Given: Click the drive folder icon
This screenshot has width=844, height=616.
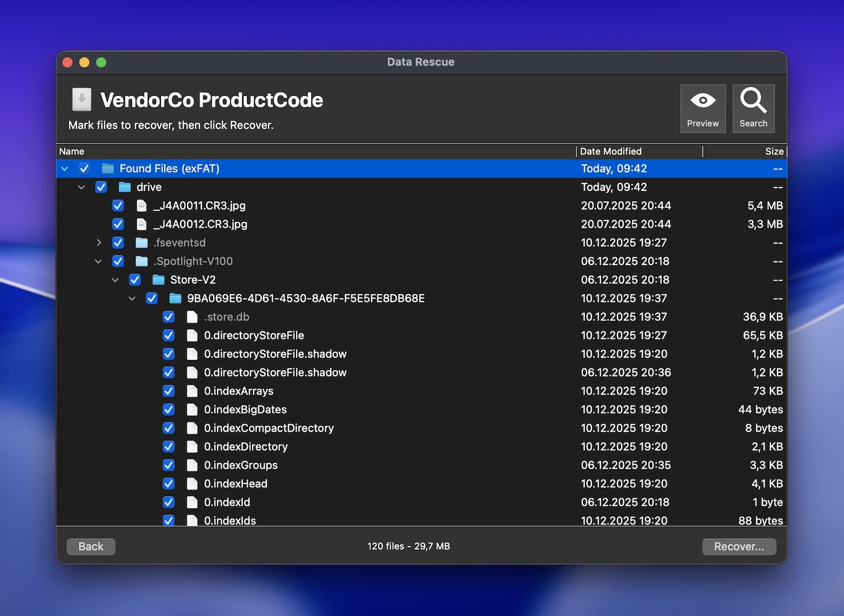Looking at the screenshot, I should pyautogui.click(x=125, y=187).
